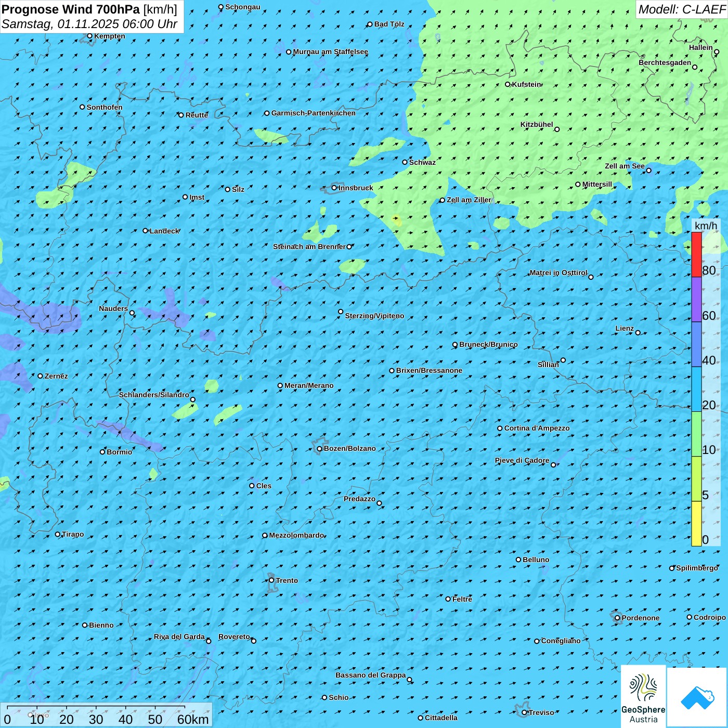
Task: Click the 'Murnau am Staffelsee' label
Action: click(x=331, y=51)
